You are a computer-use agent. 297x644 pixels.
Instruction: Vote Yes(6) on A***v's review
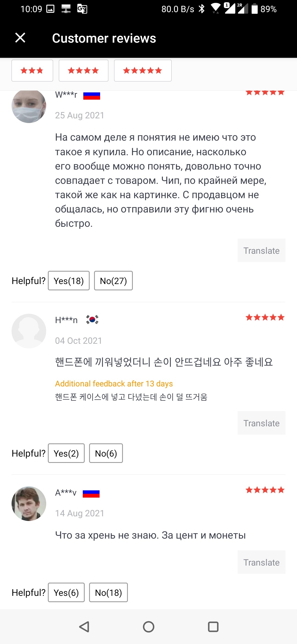[66, 593]
